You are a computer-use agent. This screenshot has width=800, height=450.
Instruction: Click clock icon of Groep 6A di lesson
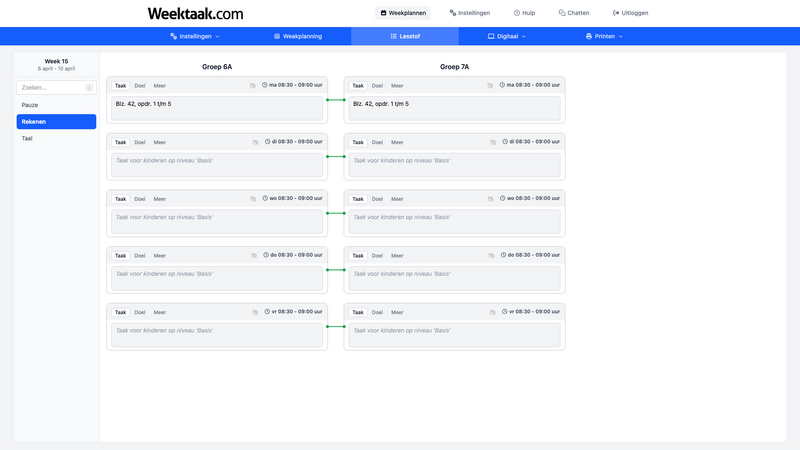pyautogui.click(x=268, y=142)
